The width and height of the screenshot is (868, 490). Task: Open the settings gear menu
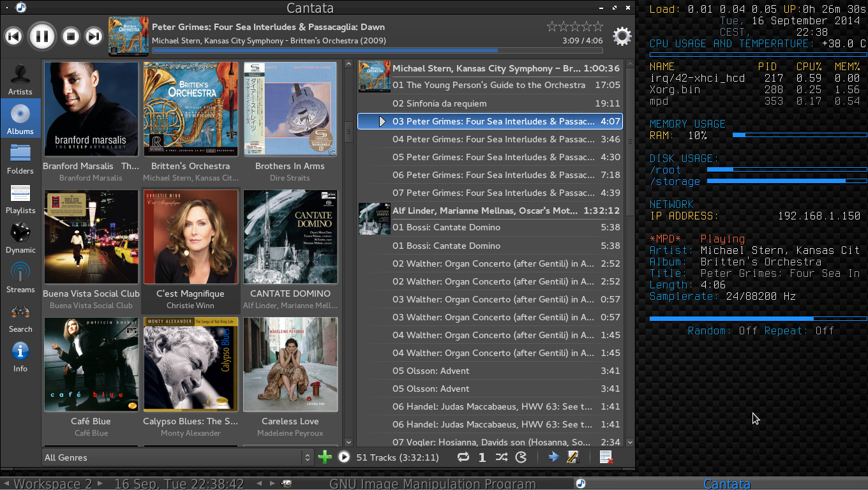pos(622,36)
